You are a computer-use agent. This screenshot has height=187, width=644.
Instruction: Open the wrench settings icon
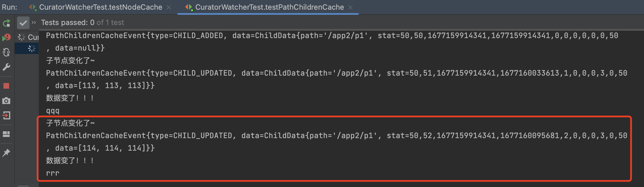(x=6, y=67)
